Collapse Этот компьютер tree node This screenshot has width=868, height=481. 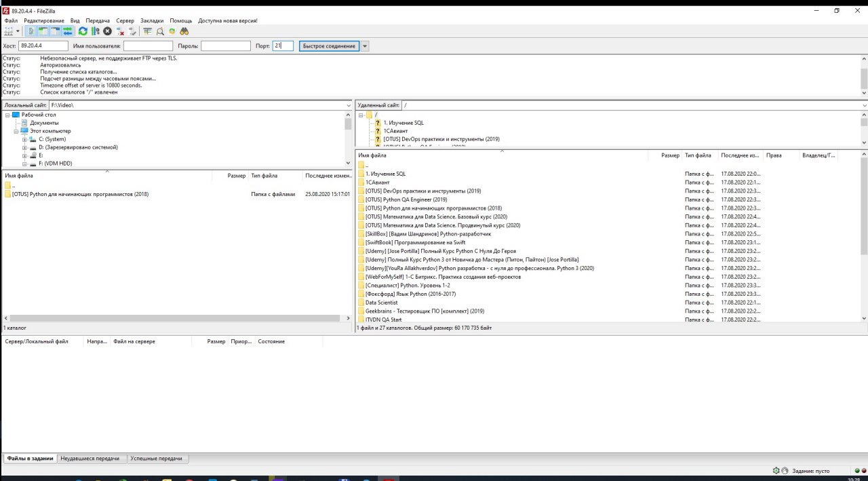pos(16,131)
